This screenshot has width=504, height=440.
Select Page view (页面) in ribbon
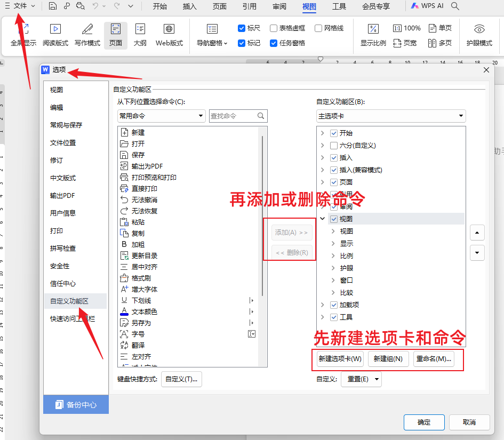(x=116, y=35)
